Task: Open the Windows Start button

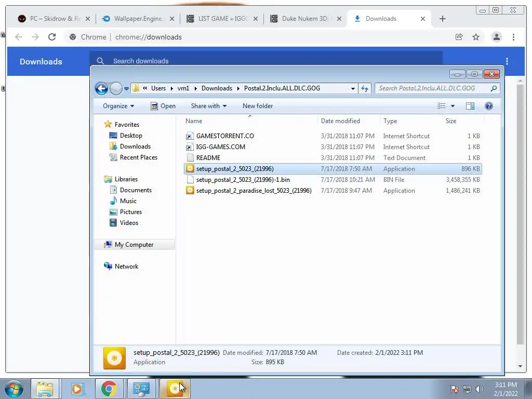Action: (14, 389)
